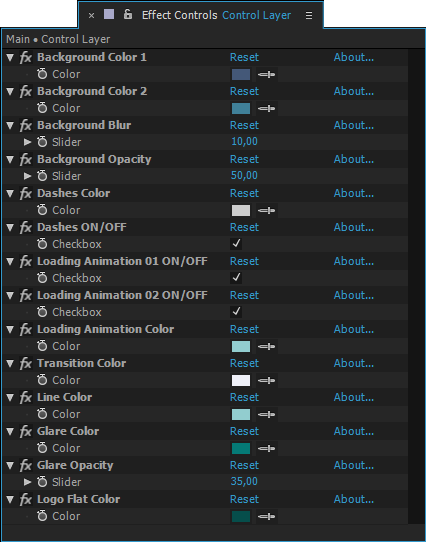Click stopwatch for Background Blur Slider
Image resolution: width=426 pixels, height=542 pixels.
[x=42, y=142]
